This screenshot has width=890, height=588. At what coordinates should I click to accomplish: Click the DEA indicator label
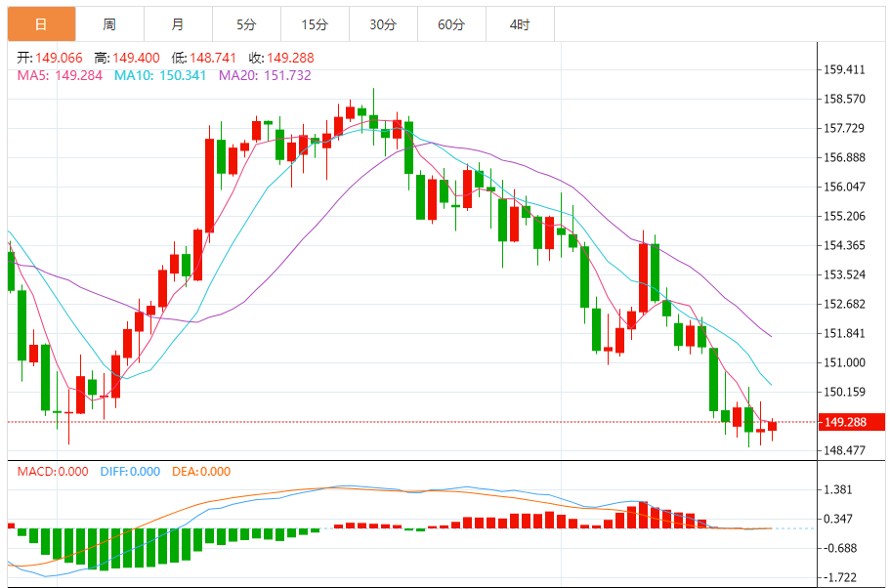pos(201,471)
